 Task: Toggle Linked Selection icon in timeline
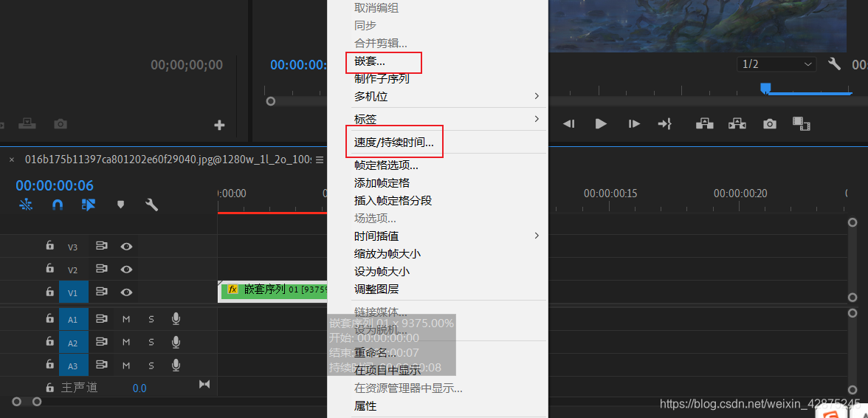[x=89, y=205]
